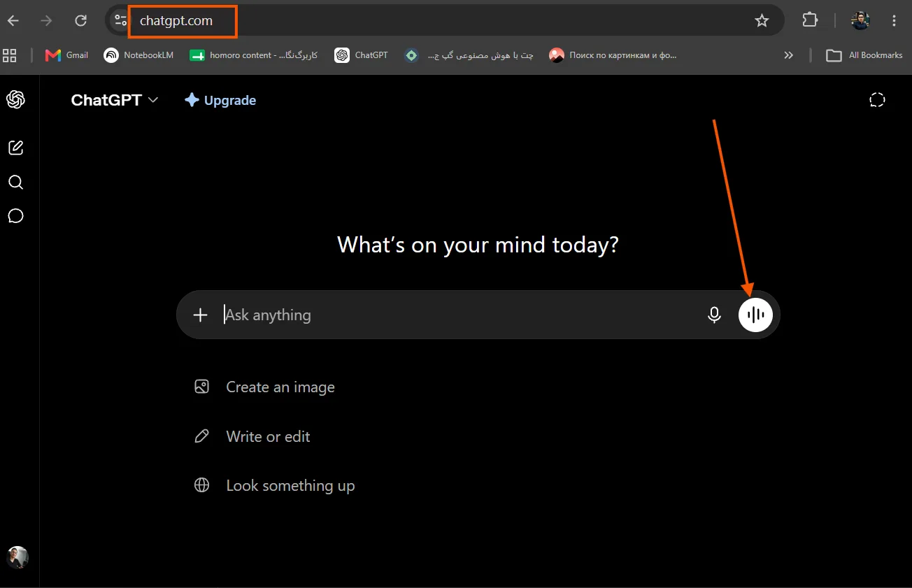This screenshot has height=588, width=912.
Task: Click the microphone dictation icon
Action: (714, 315)
